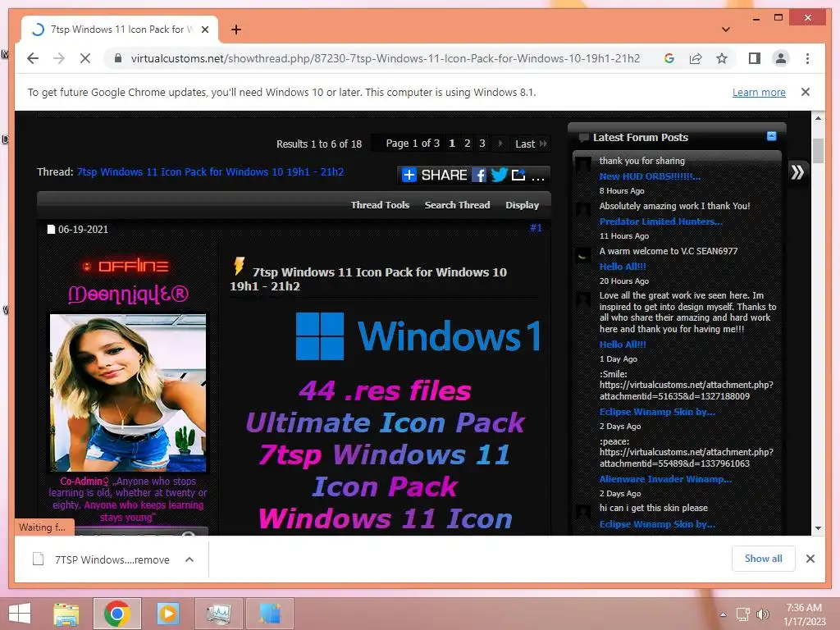Viewport: 840px width, 630px height.
Task: Switch to Chrome in taskbar
Action: 116,614
